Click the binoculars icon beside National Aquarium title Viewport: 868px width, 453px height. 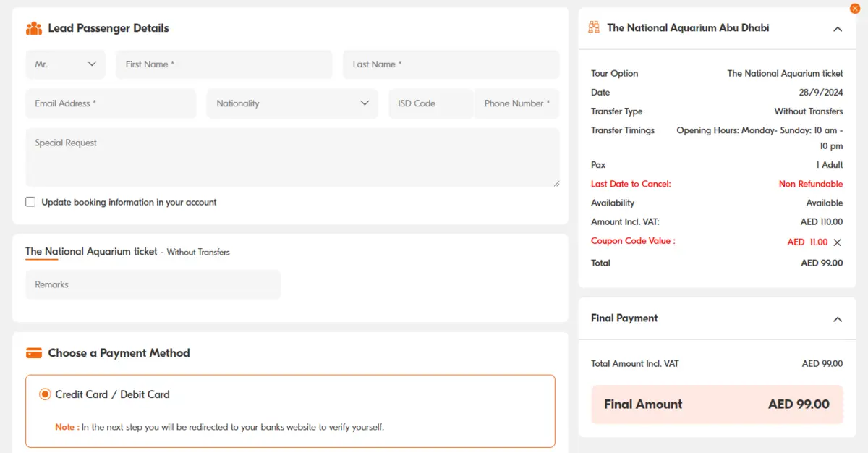click(594, 27)
